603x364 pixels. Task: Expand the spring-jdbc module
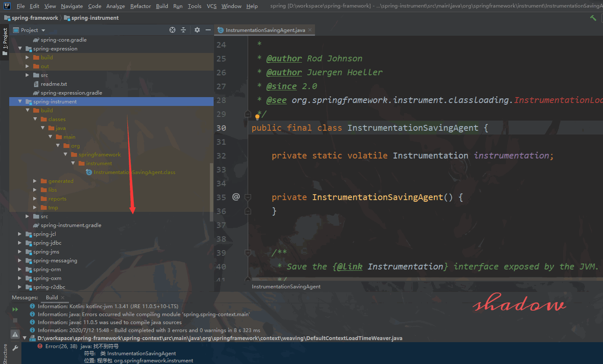pos(20,243)
